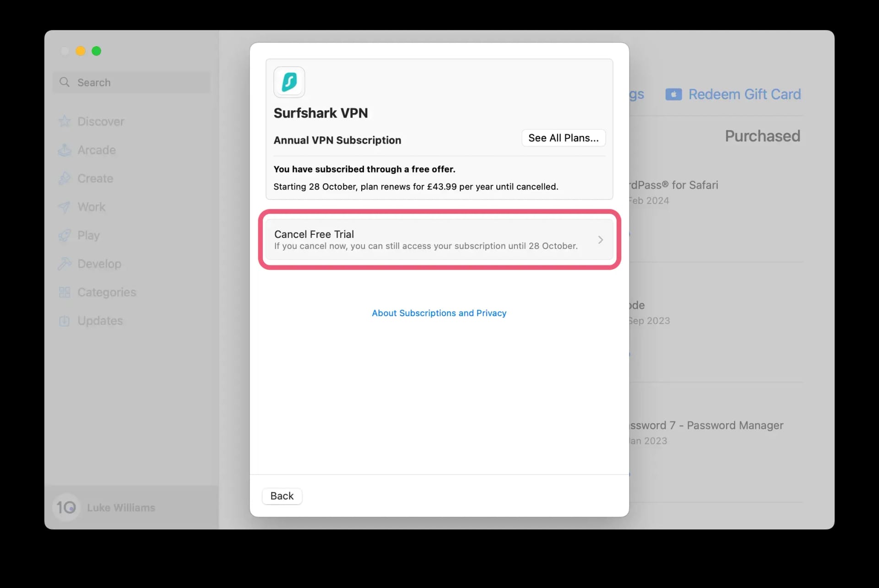Open the Discover section
Viewport: 879px width, 588px height.
101,121
